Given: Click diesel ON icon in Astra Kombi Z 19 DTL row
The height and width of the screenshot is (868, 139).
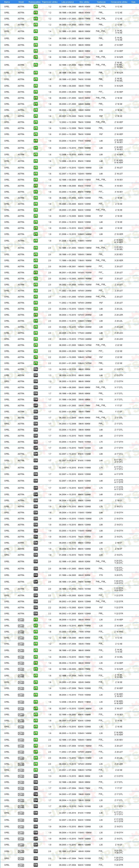Looking at the screenshot, I should 35,839.
